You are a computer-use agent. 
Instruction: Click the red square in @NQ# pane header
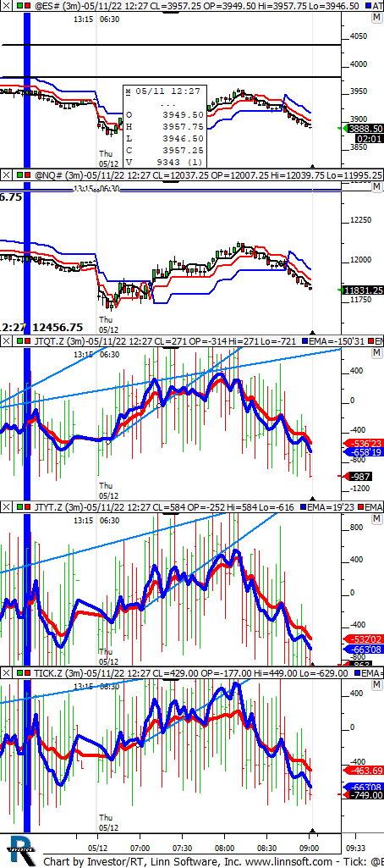(x=28, y=175)
